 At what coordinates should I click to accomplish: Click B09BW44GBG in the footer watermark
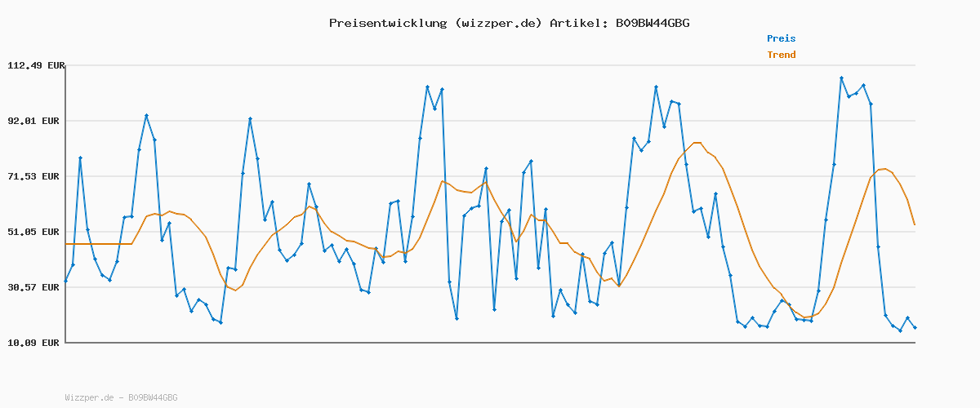pos(153,398)
